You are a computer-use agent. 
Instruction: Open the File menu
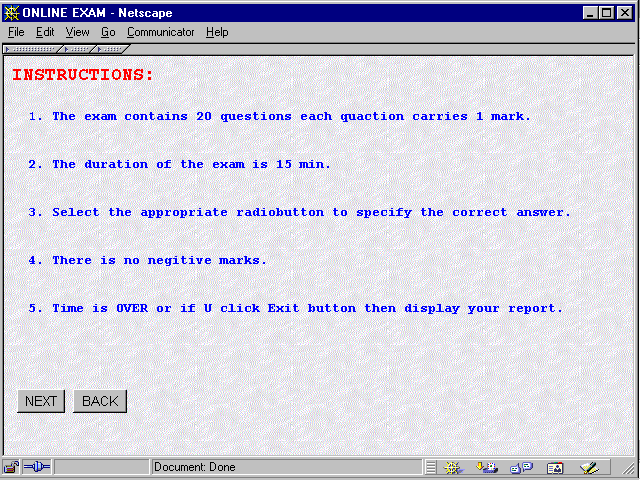pyautogui.click(x=16, y=32)
